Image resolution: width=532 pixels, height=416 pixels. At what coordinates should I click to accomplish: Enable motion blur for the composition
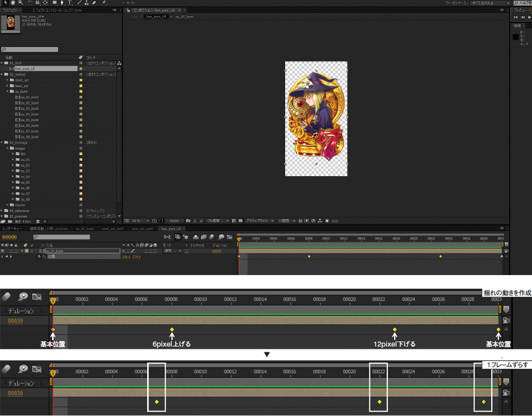[212, 237]
